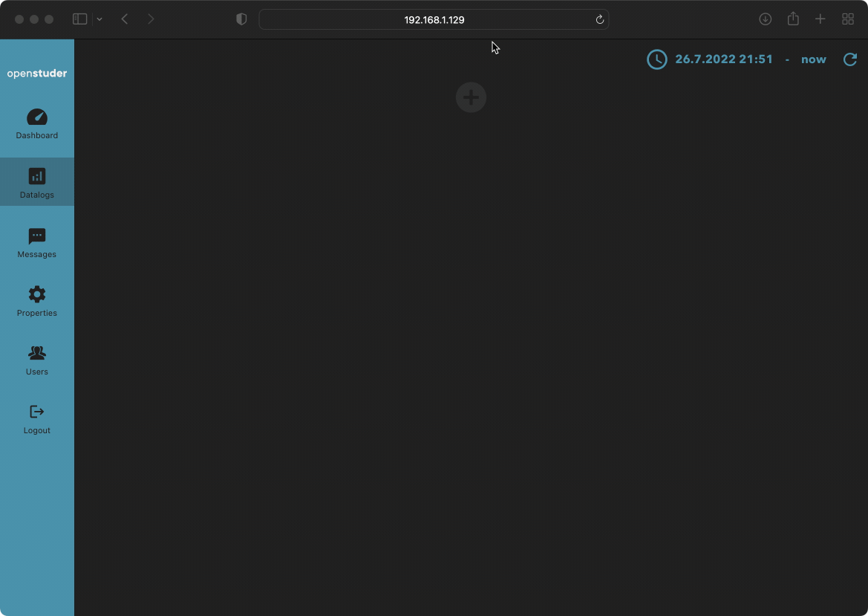This screenshot has width=868, height=616.
Task: Go back to the previous page
Action: [125, 19]
